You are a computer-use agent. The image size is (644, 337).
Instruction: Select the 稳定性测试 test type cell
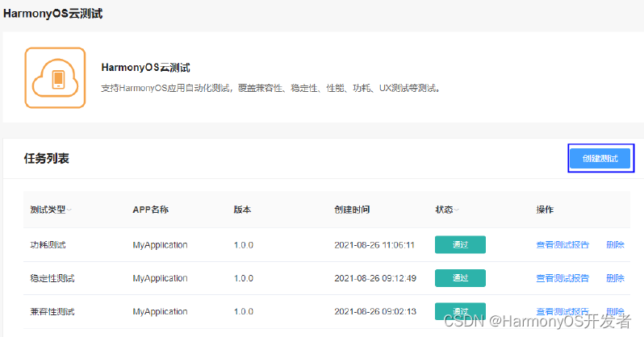pyautogui.click(x=52, y=278)
